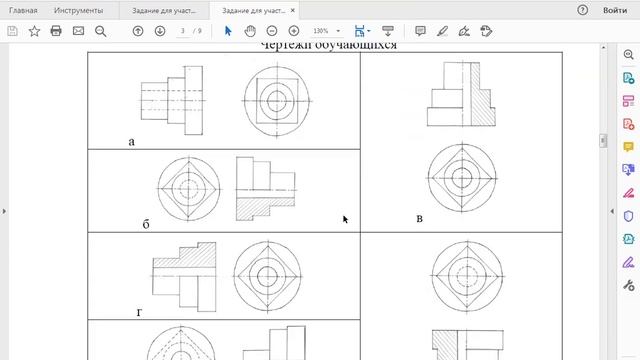Click the Войти sign-in button
This screenshot has width=640, height=360.
(615, 11)
